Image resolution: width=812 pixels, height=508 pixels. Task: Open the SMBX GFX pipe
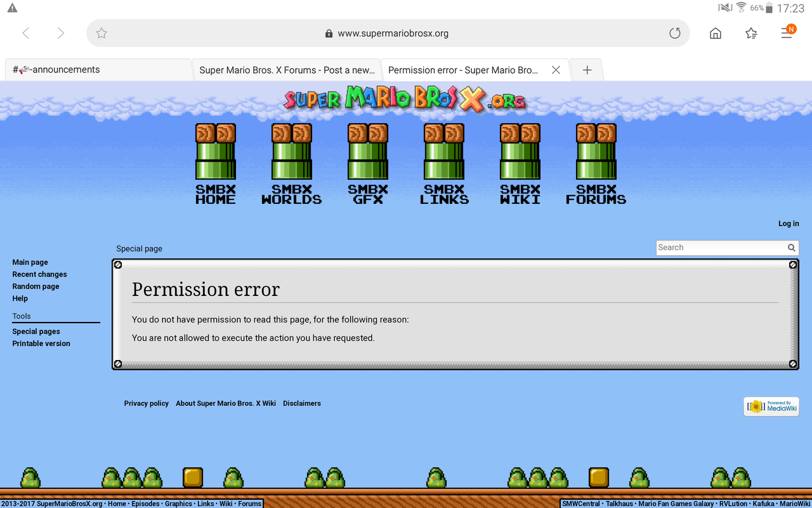(368, 164)
